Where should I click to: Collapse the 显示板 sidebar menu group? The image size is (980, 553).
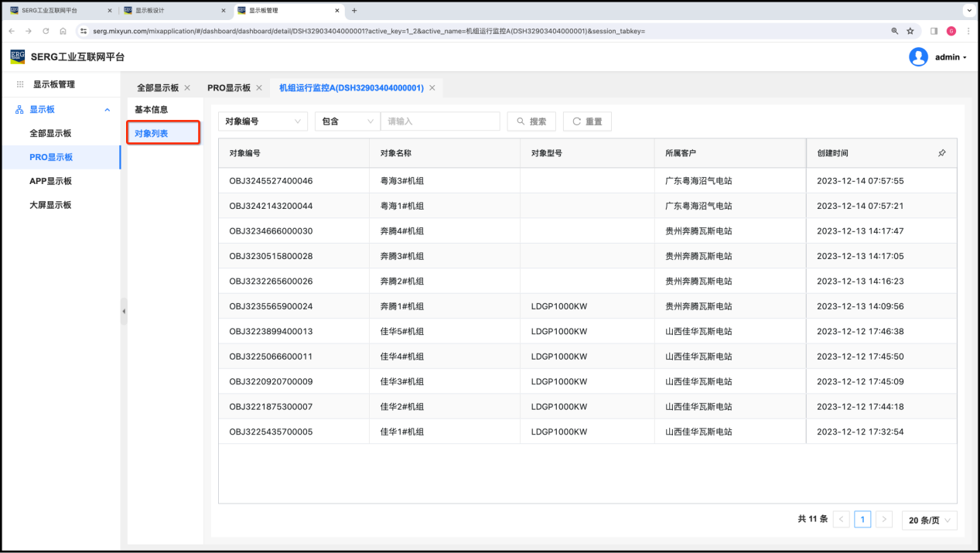point(107,110)
